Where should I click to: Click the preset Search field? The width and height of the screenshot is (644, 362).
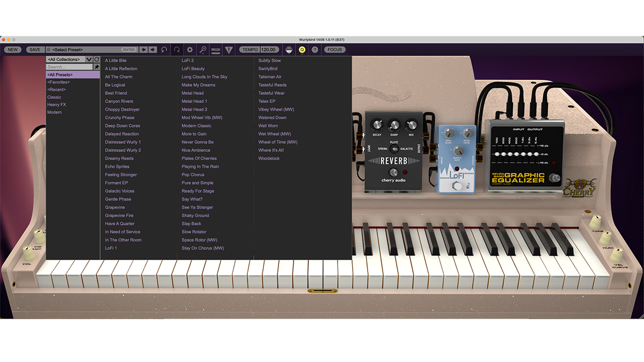tap(69, 67)
